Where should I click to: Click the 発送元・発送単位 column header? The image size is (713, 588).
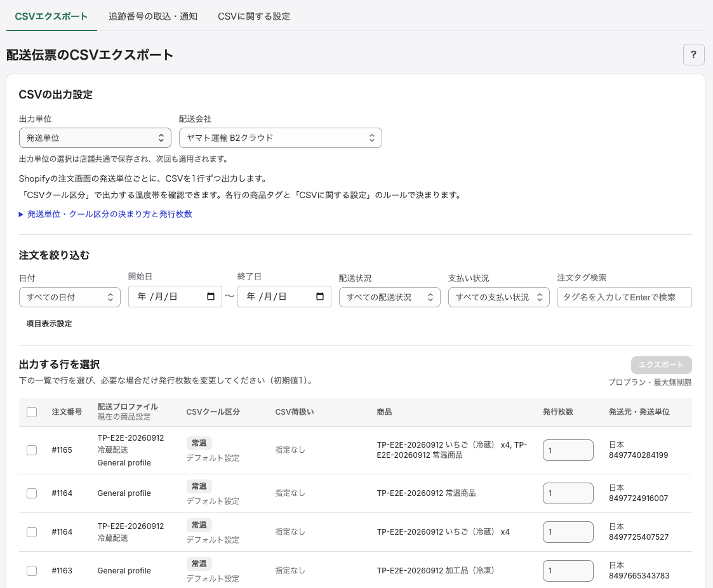click(x=639, y=412)
